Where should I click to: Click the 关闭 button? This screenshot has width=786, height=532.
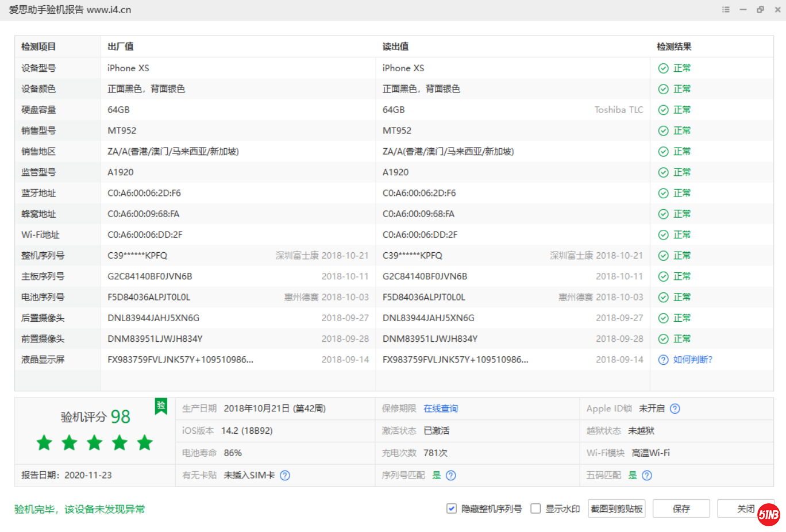point(745,508)
